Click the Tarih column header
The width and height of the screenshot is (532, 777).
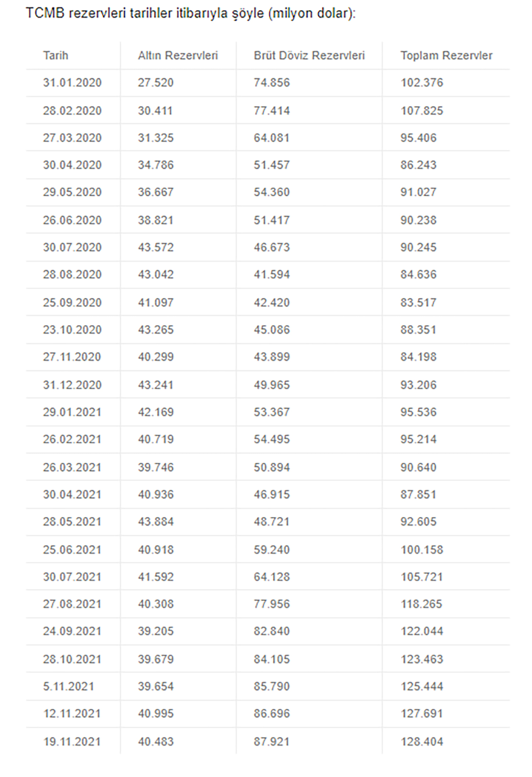coord(56,56)
